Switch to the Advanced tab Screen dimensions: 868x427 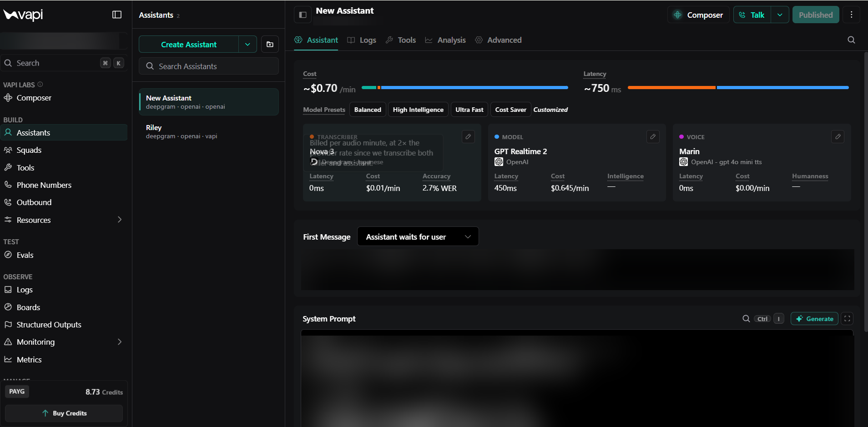[498, 40]
